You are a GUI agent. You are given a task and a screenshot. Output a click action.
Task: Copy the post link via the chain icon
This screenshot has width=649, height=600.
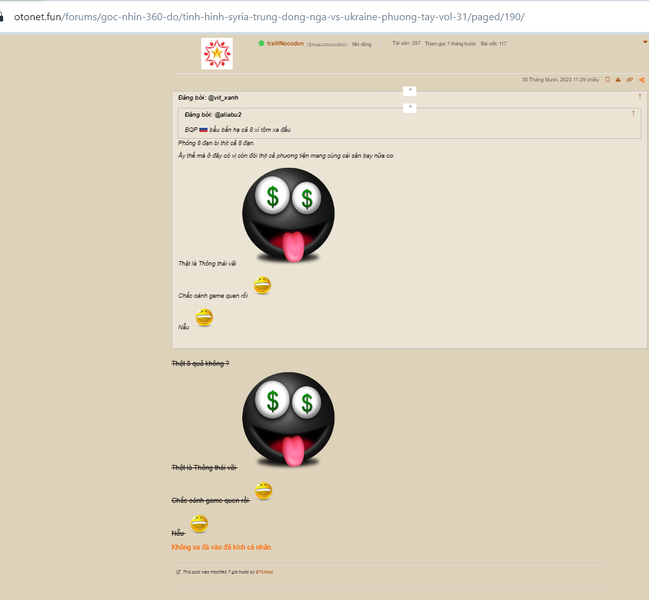click(630, 79)
